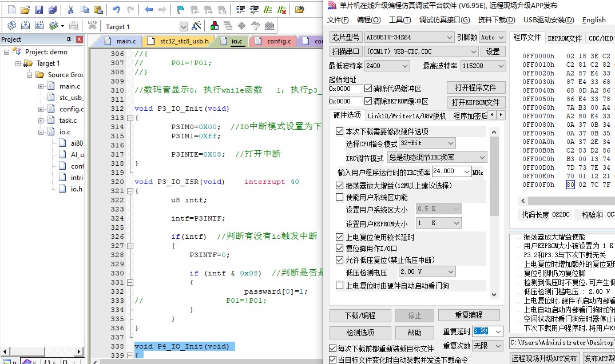The image size is (615, 364).
Task: Expand main.c in the project tree
Action: [x=41, y=86]
